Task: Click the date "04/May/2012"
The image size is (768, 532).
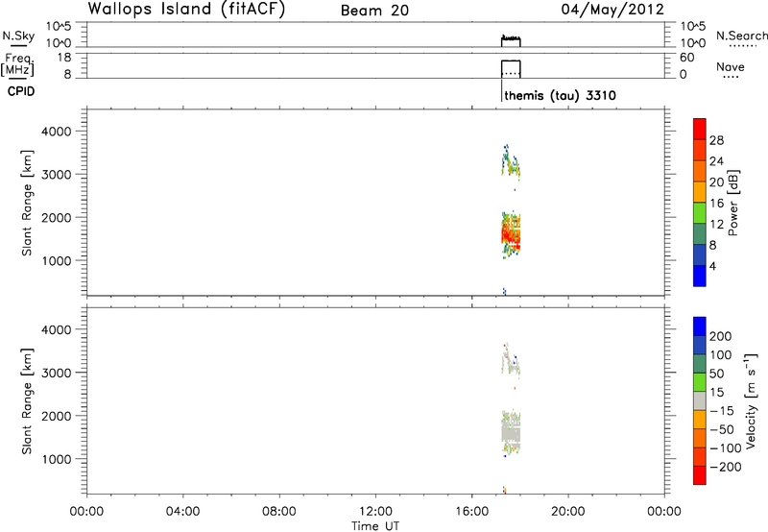Action: pos(612,10)
